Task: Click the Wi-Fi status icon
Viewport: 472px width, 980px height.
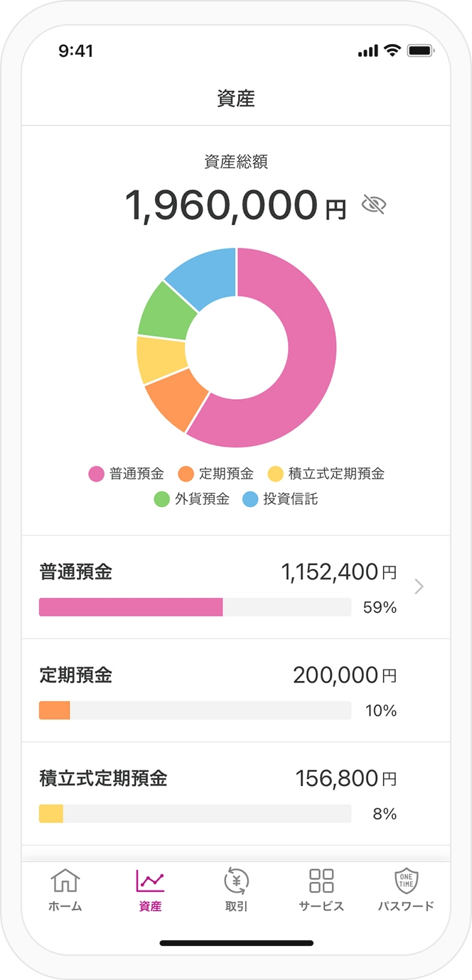Action: 392,51
